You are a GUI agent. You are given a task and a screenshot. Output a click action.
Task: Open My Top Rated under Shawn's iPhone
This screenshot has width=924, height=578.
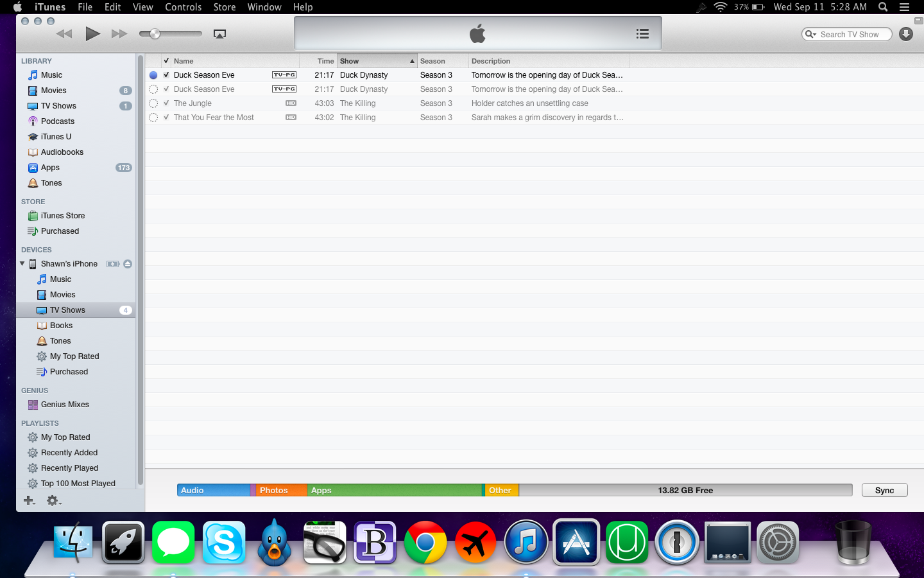76,356
